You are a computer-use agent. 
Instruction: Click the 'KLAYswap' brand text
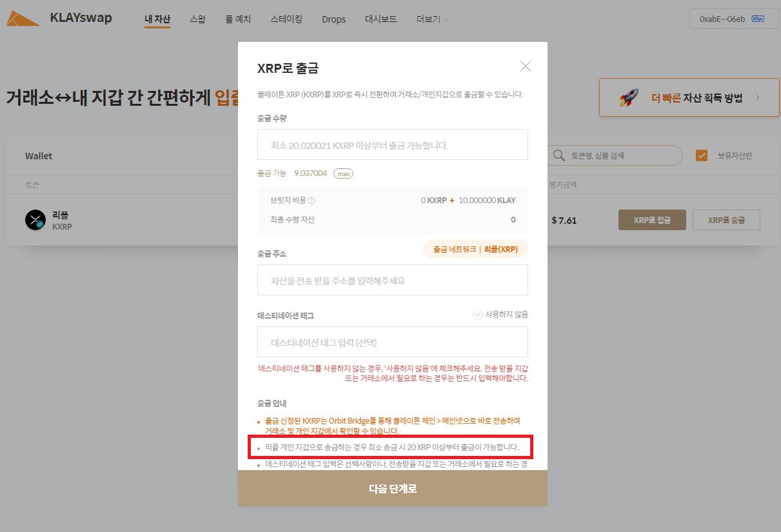click(x=81, y=17)
